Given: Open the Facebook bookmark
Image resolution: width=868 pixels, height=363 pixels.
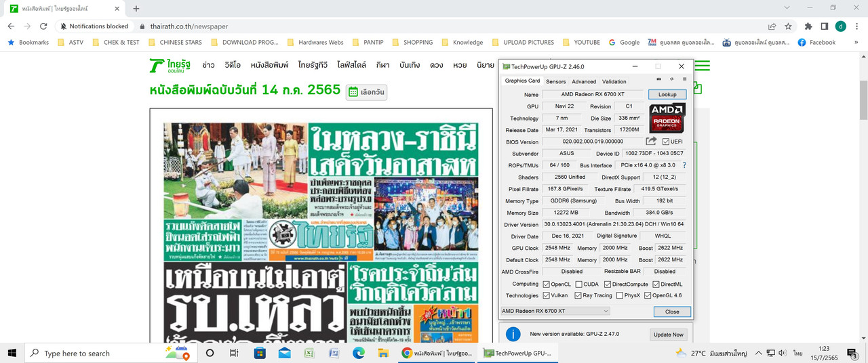Looking at the screenshot, I should 816,42.
